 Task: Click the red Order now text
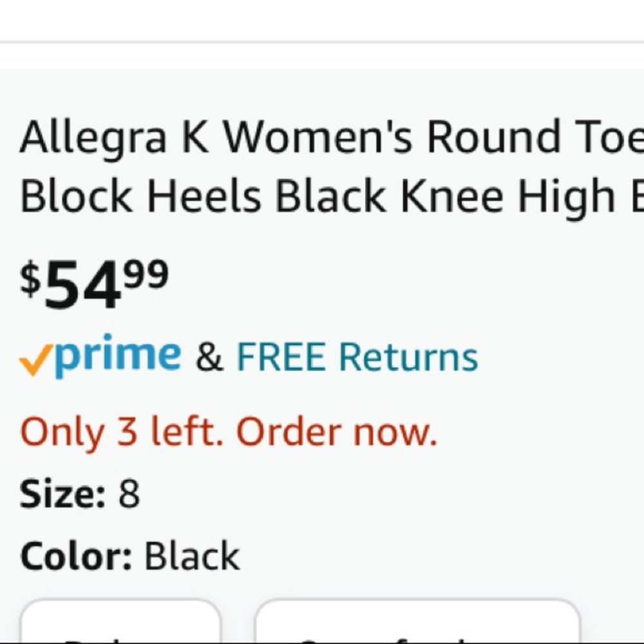(x=336, y=431)
